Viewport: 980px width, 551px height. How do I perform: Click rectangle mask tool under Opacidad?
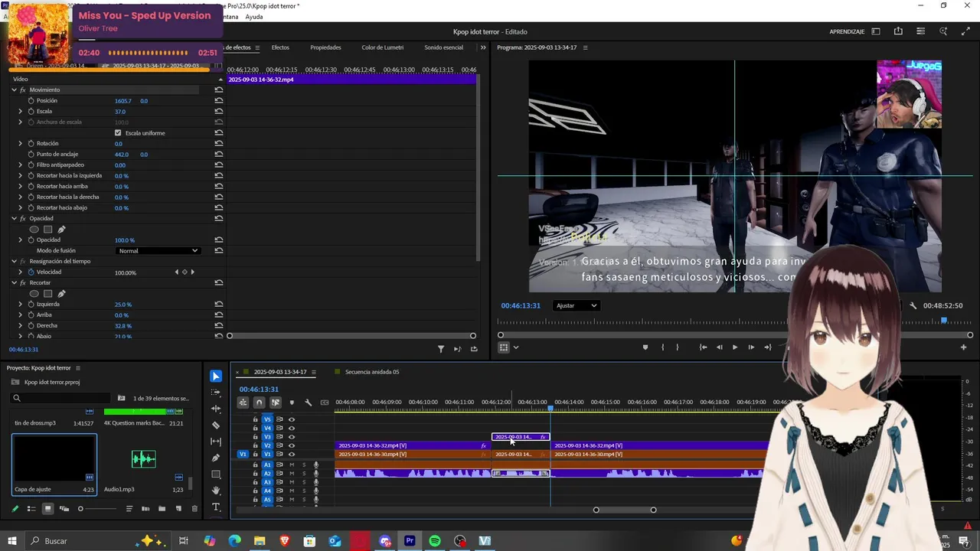tap(47, 229)
